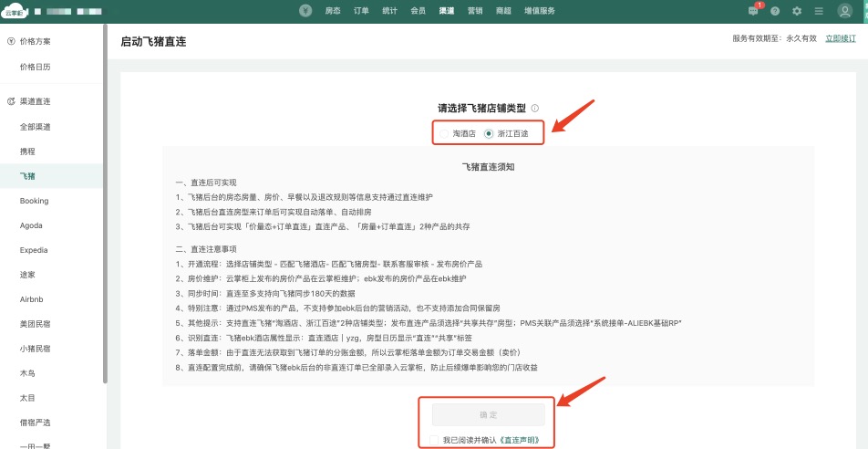Image resolution: width=868 pixels, height=449 pixels.
Task: Select the 淘酒店 radio option
Action: pos(444,133)
